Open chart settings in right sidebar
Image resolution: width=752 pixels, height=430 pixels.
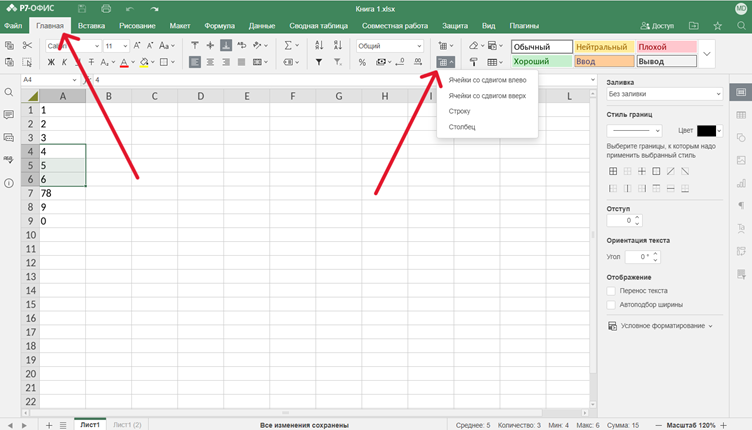pos(741,182)
